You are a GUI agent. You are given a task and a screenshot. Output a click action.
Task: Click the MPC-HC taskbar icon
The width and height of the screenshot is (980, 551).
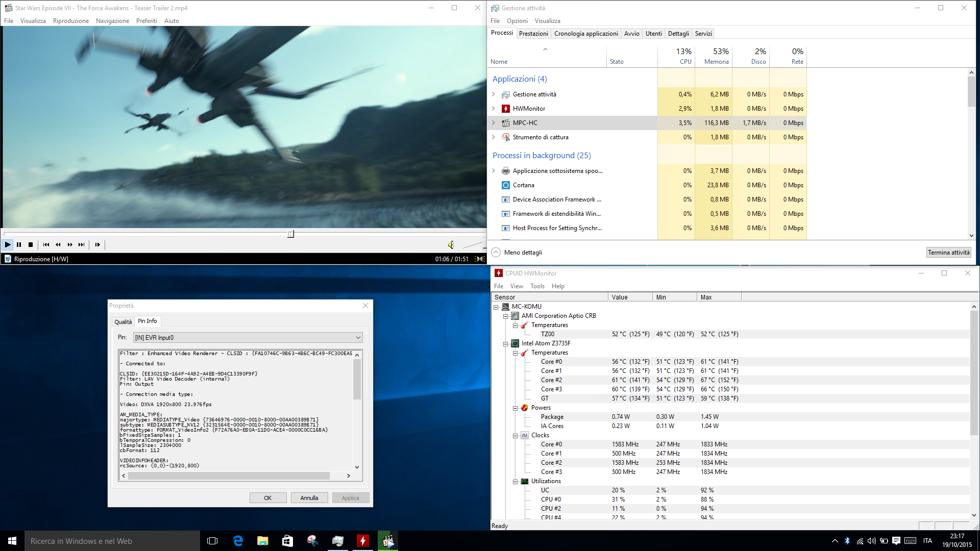click(388, 541)
